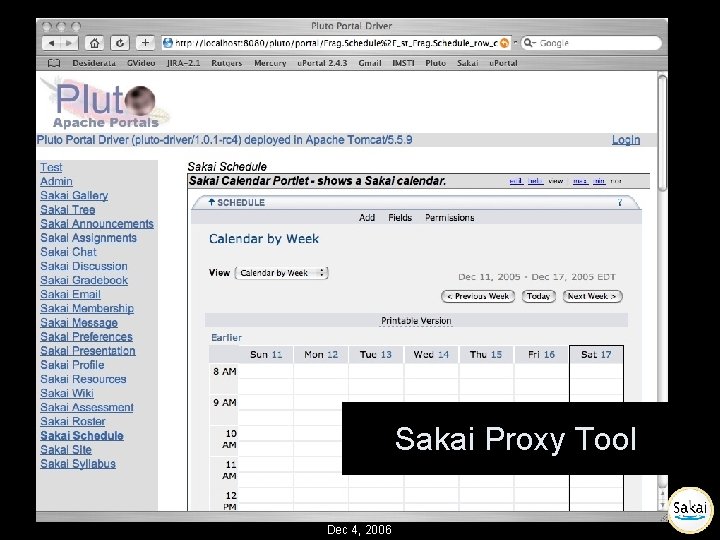Open the Sakai Chat link

coord(68,252)
